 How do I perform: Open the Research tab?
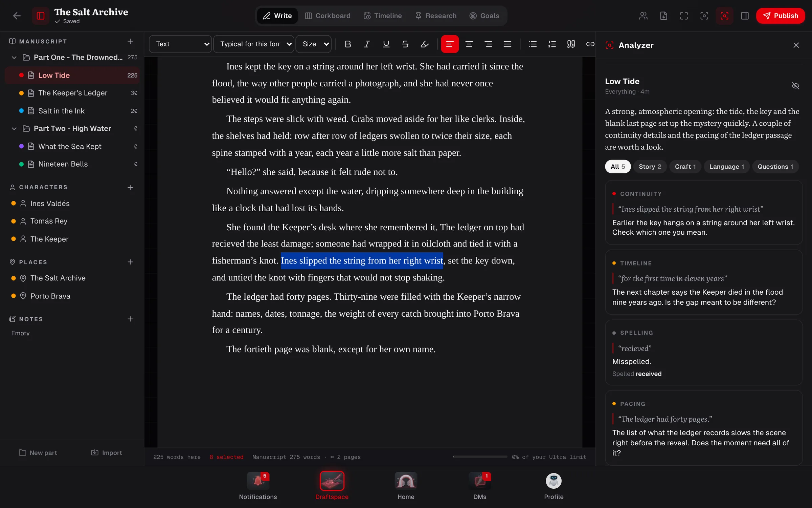pyautogui.click(x=436, y=16)
